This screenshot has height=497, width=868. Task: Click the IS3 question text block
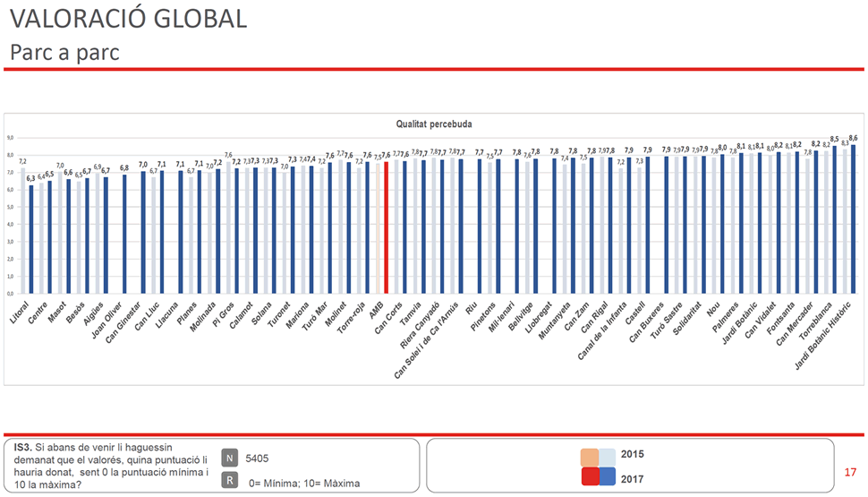click(x=109, y=466)
